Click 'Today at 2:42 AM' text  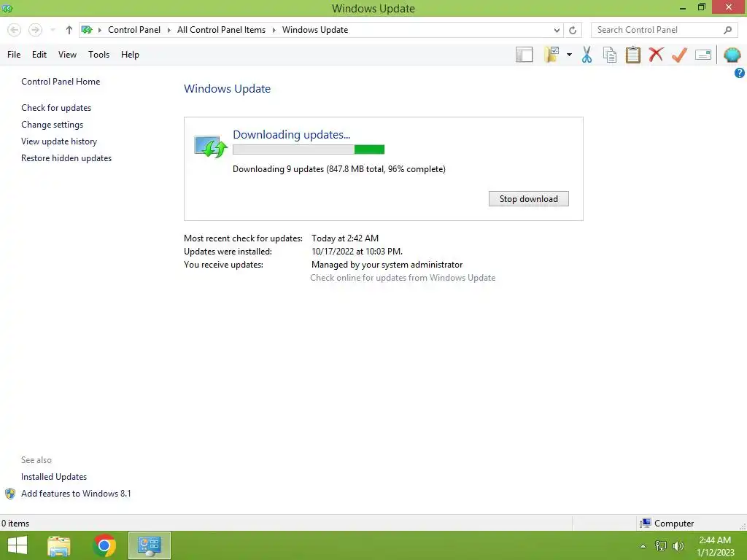345,238
